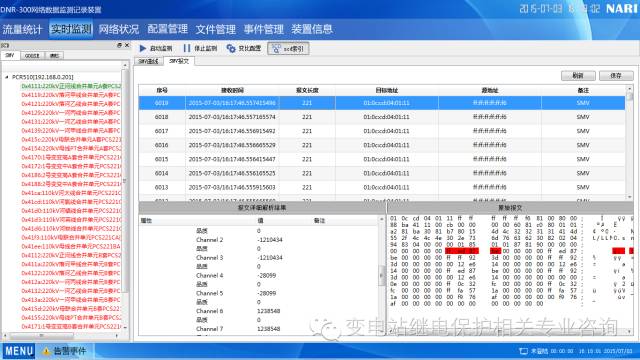Viewport: 640px width, 360px height.
Task: Click the 刷新 refresh button
Action: tap(578, 76)
